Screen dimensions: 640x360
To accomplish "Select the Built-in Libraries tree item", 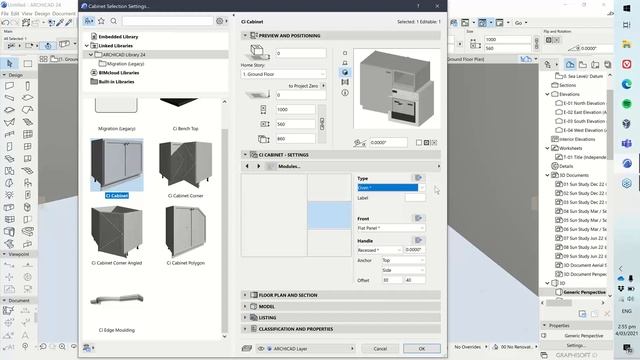I will [116, 82].
